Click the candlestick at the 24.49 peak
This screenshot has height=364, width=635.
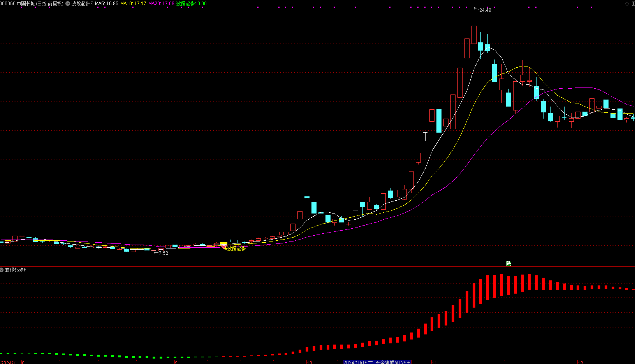[474, 35]
